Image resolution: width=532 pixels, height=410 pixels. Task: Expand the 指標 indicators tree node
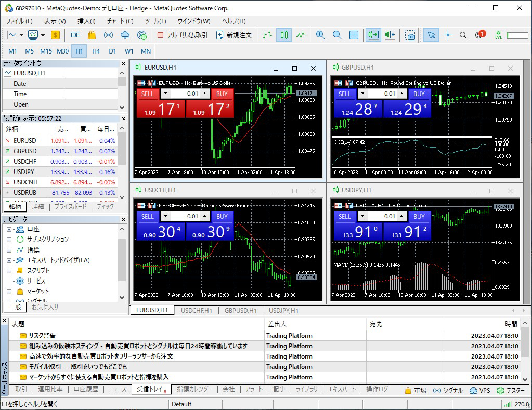[9, 250]
